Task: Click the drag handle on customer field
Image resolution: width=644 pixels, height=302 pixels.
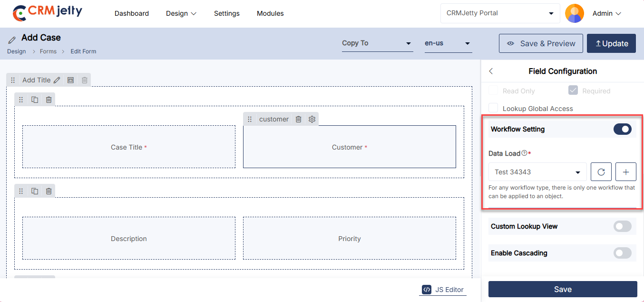Action: pos(250,119)
